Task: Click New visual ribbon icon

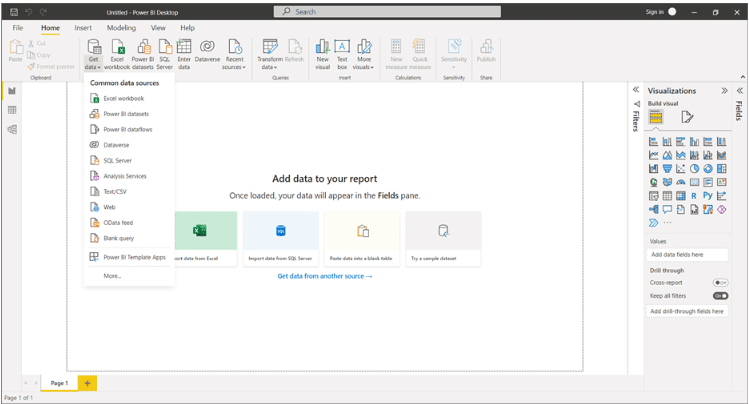Action: (322, 54)
